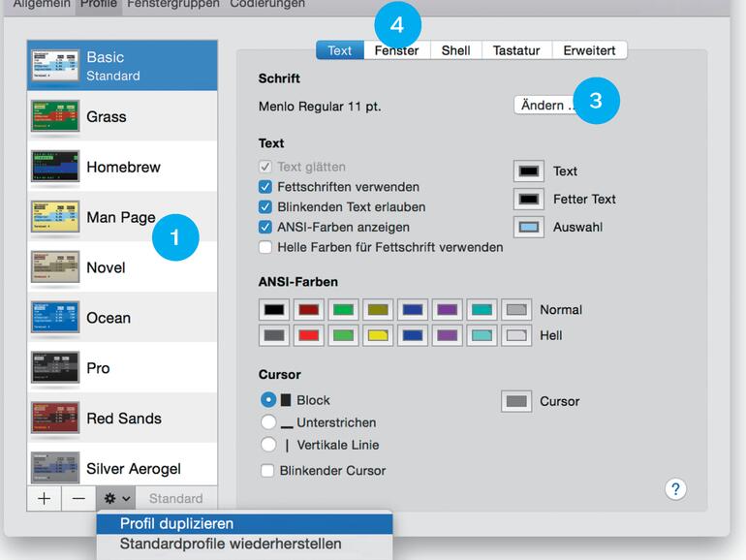Viewport: 746px width, 560px height.
Task: Select the Homebrew profile thumbnail icon
Action: (55, 166)
